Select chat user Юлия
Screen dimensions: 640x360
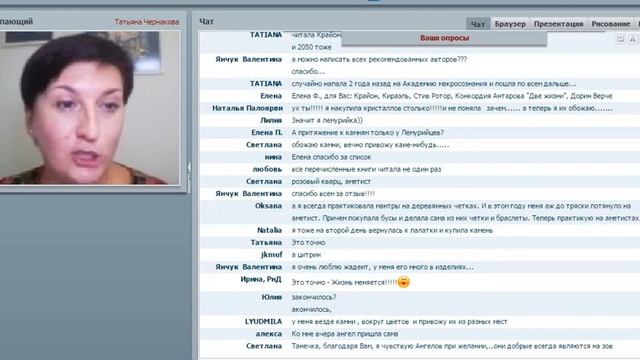[x=272, y=297]
